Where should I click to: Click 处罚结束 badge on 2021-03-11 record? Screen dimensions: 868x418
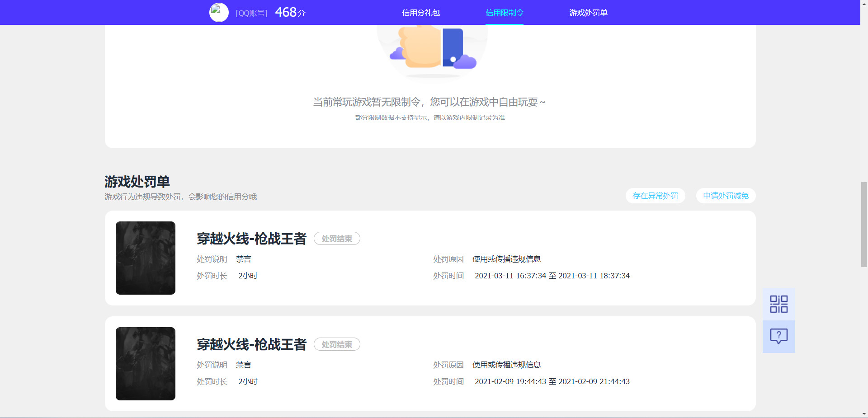coord(337,239)
